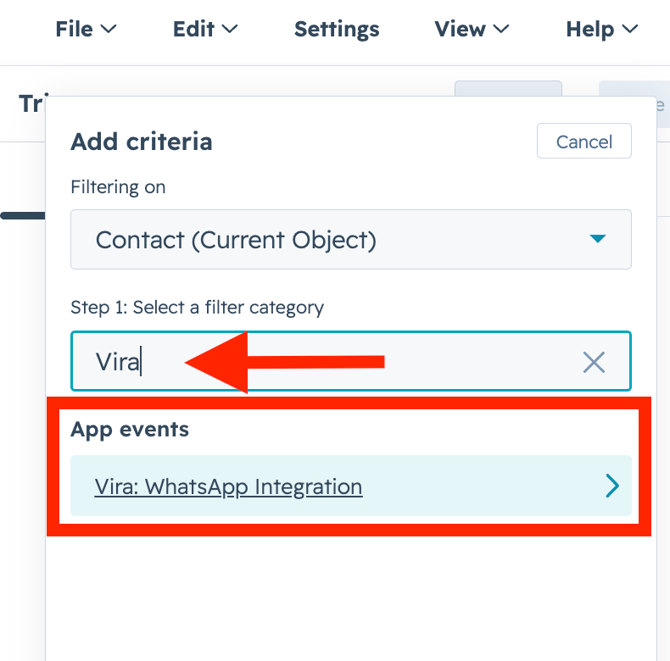The width and height of the screenshot is (670, 661).
Task: Open Settings from the menu bar
Action: tap(336, 29)
